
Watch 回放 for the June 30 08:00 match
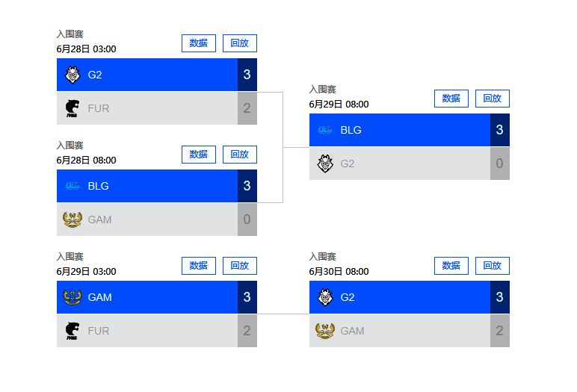click(493, 266)
